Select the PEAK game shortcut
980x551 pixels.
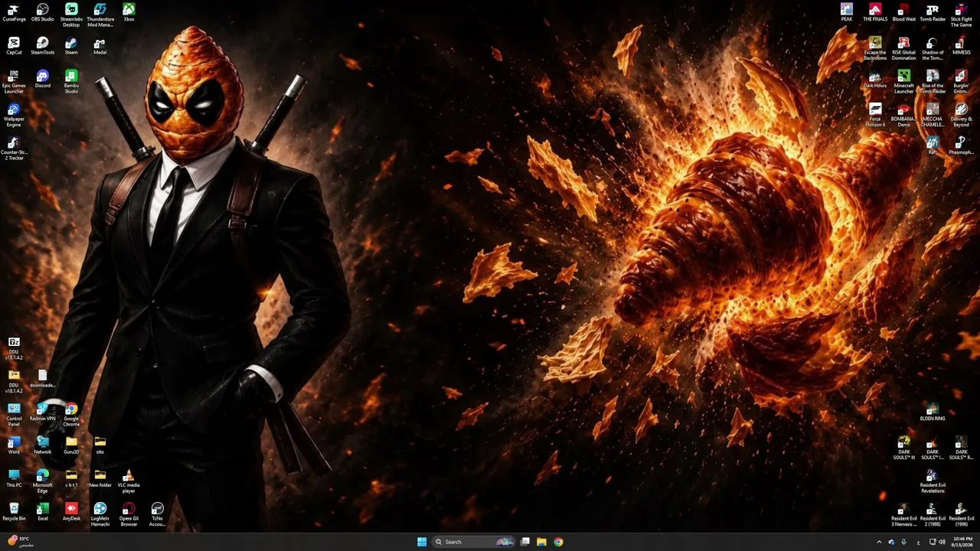coord(846,13)
